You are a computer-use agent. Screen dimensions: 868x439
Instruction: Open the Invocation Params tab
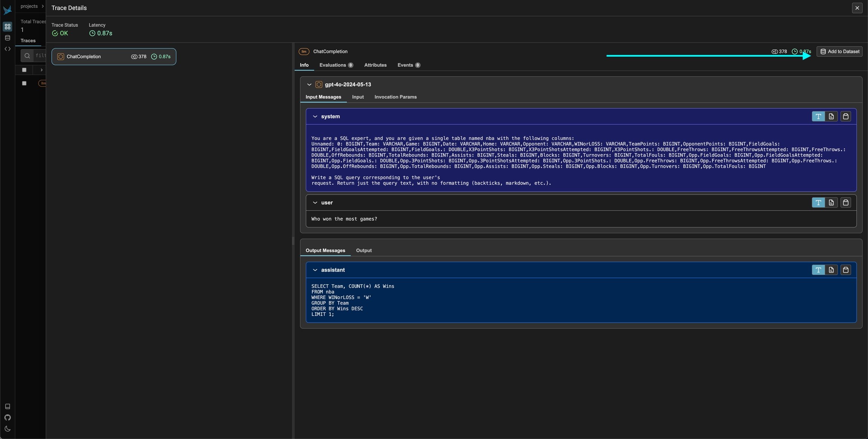395,97
